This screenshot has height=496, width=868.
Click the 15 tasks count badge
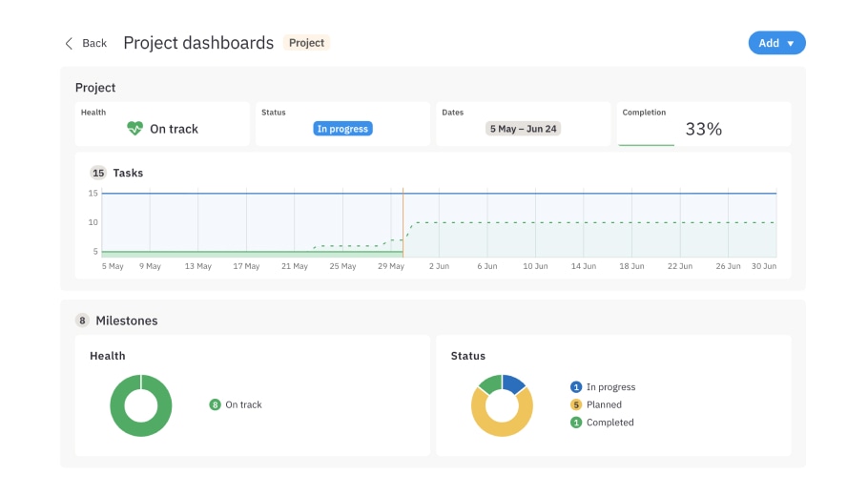(98, 173)
